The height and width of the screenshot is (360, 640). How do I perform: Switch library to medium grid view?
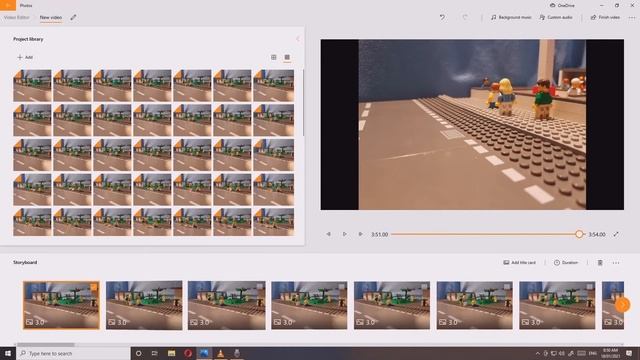coord(273,57)
